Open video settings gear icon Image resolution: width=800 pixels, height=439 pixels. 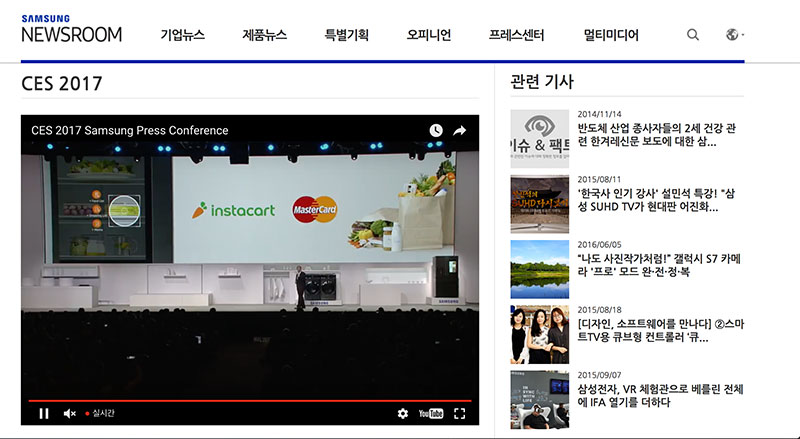tap(403, 413)
